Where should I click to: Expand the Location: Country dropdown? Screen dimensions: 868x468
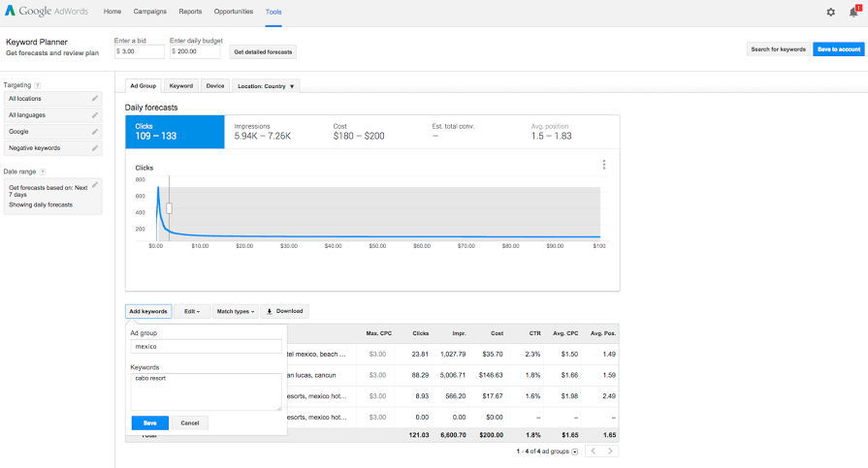[x=265, y=86]
